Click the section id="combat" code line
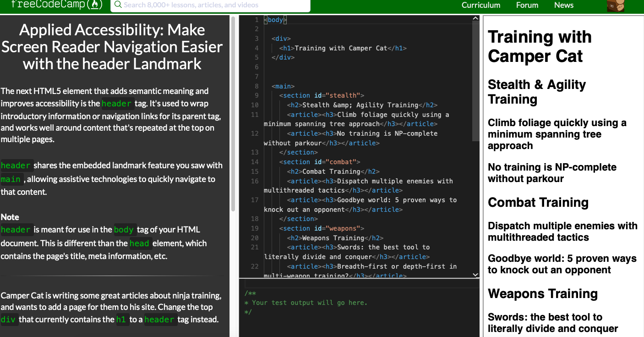Image resolution: width=644 pixels, height=337 pixels. point(320,162)
